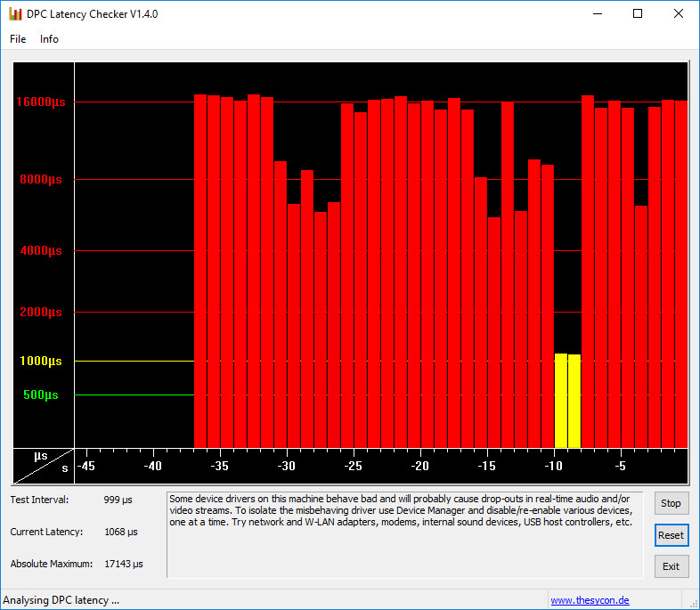Minimize the DPC Latency Checker window

[x=596, y=14]
